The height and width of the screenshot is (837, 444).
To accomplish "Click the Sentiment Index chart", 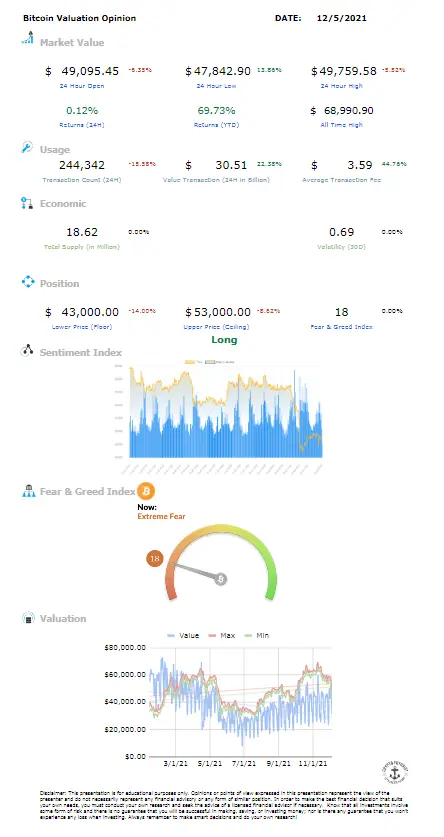I will tap(218, 415).
